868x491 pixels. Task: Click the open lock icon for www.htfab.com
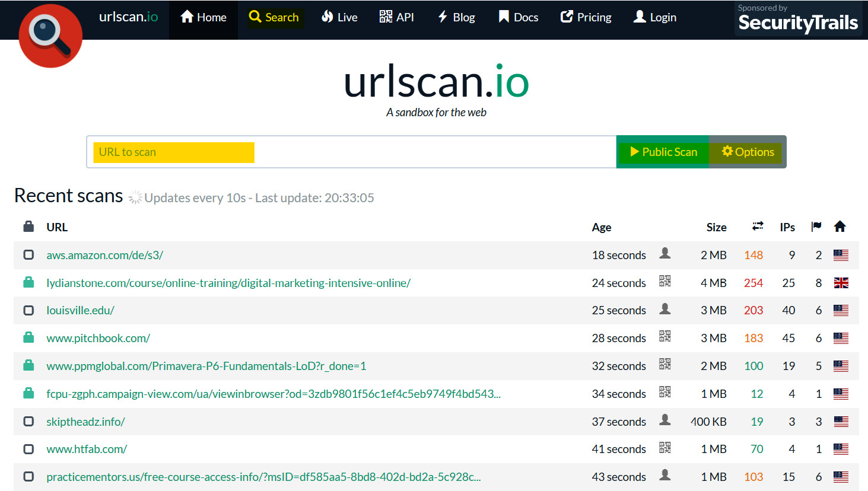coord(28,449)
